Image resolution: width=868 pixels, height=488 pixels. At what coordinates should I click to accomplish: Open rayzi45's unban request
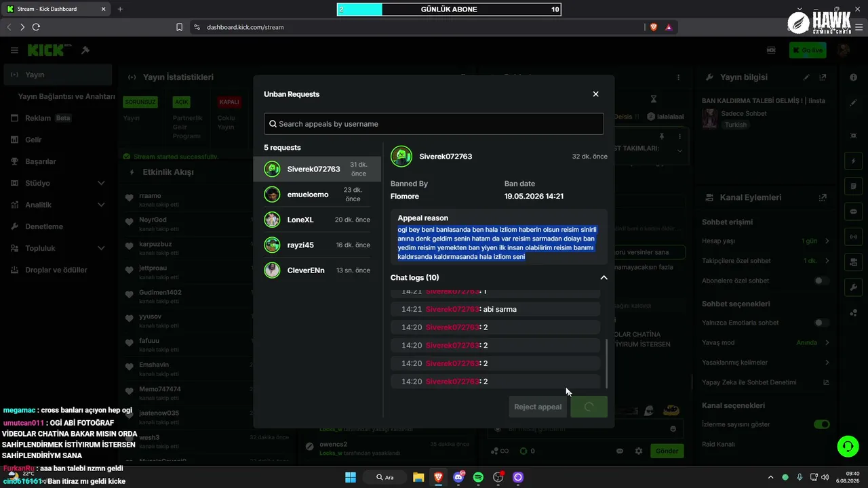[x=317, y=245]
